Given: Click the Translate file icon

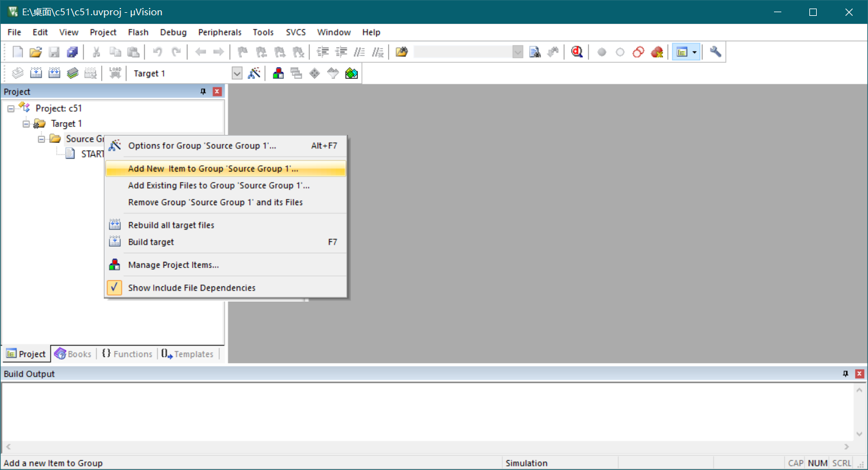Looking at the screenshot, I should point(18,73).
